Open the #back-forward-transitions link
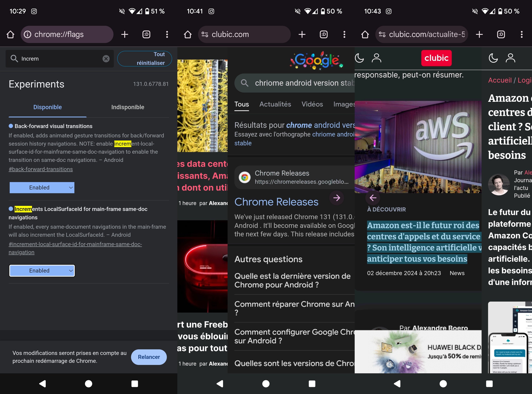Image resolution: width=532 pixels, height=394 pixels. tap(41, 169)
